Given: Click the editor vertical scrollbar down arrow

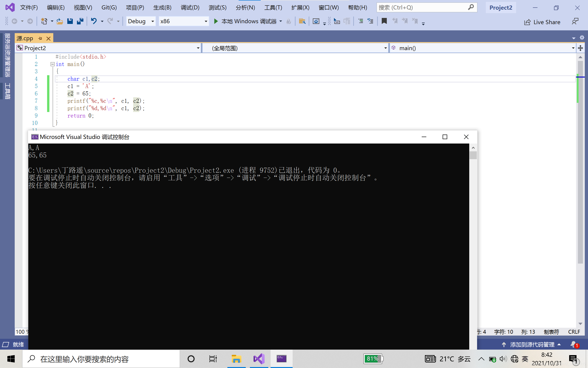Looking at the screenshot, I should (580, 324).
